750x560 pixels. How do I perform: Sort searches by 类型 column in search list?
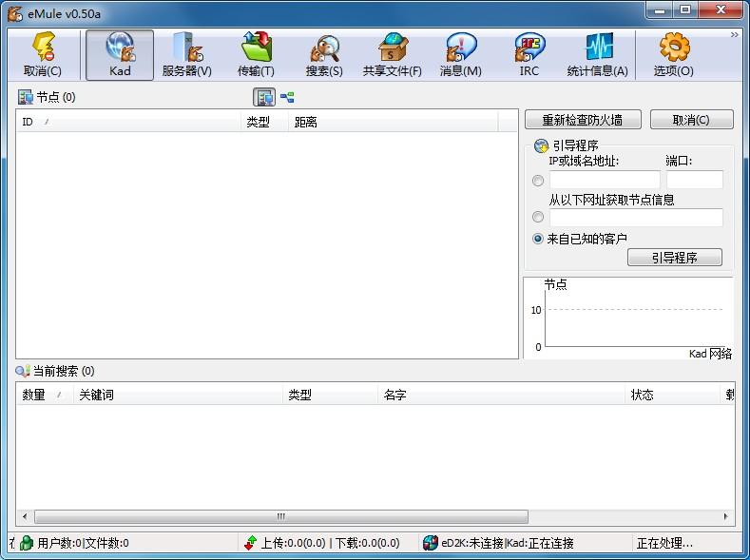coord(331,395)
